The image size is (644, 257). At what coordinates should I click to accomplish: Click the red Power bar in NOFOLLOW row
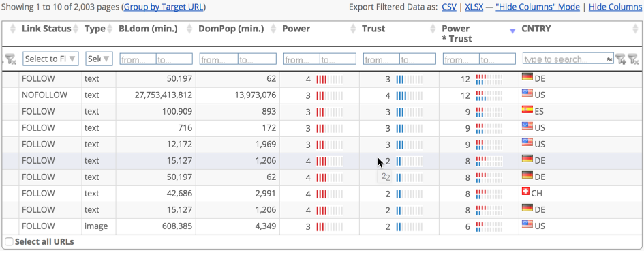tap(329, 95)
